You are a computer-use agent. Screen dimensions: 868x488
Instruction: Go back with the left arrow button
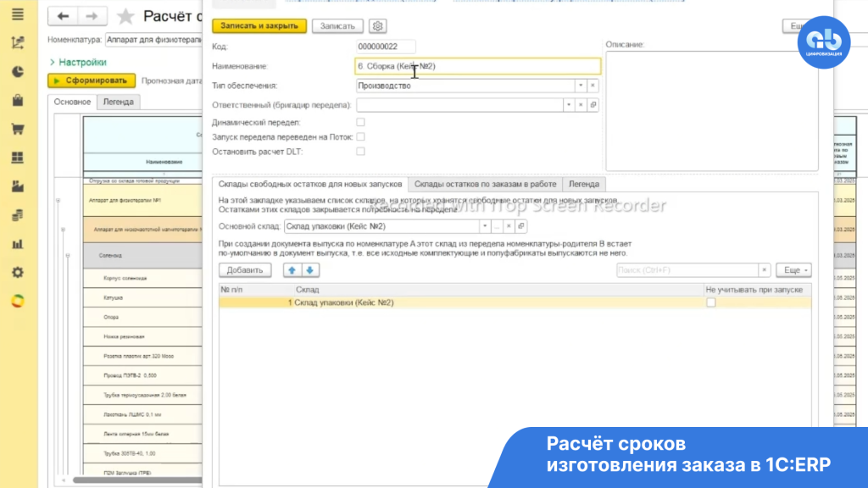click(x=63, y=16)
